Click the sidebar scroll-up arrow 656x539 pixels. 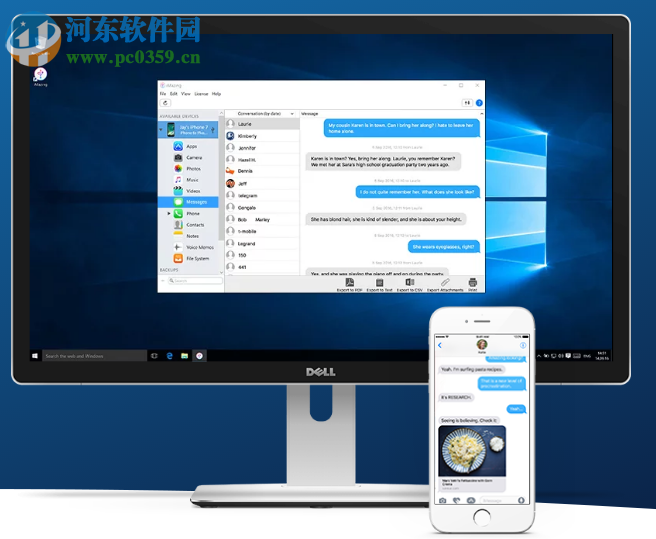[x=221, y=114]
